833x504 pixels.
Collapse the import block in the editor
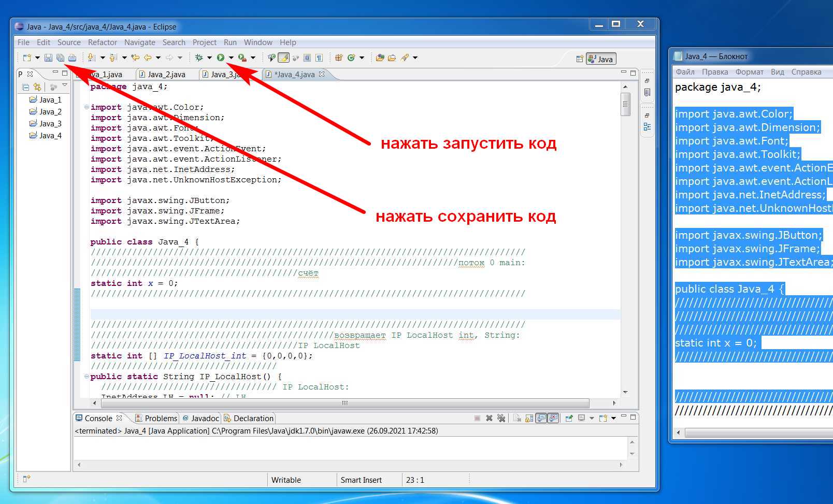pos(87,107)
